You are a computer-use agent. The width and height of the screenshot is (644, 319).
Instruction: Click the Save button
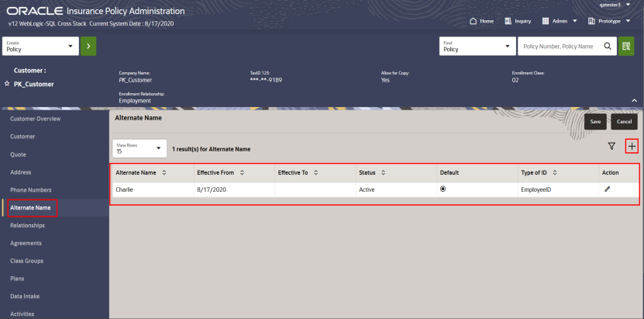(595, 122)
